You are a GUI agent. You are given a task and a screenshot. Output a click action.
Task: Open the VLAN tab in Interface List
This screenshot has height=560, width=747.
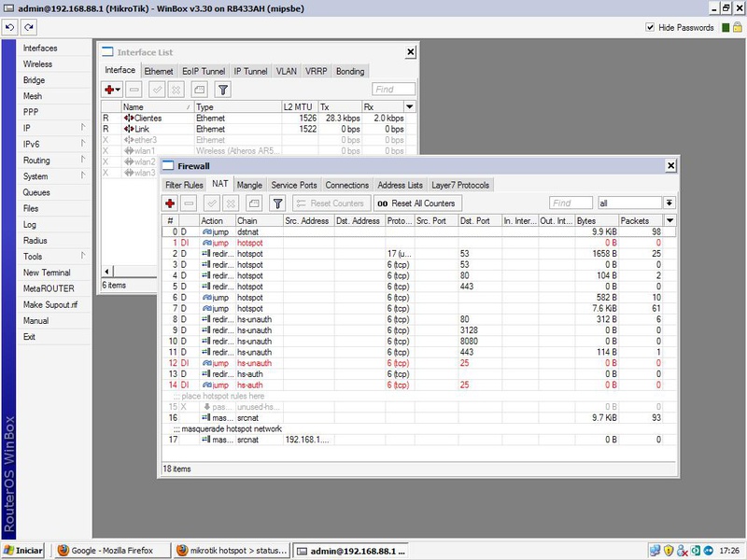click(287, 71)
